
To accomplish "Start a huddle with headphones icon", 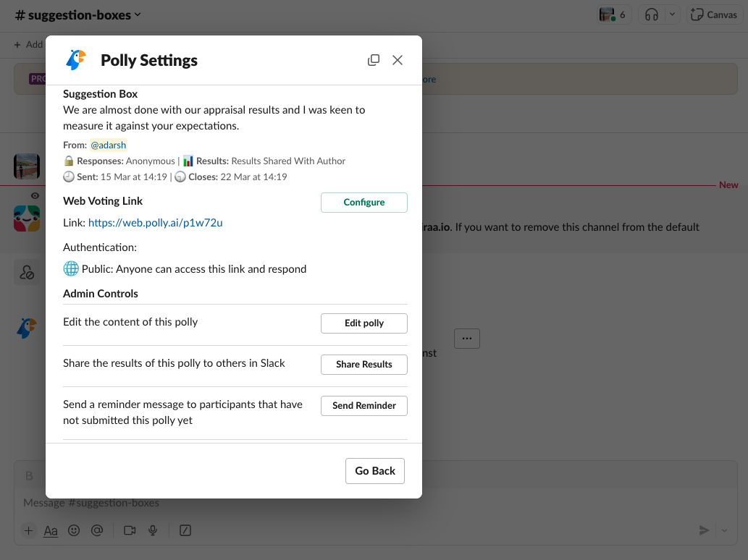I will [x=652, y=14].
